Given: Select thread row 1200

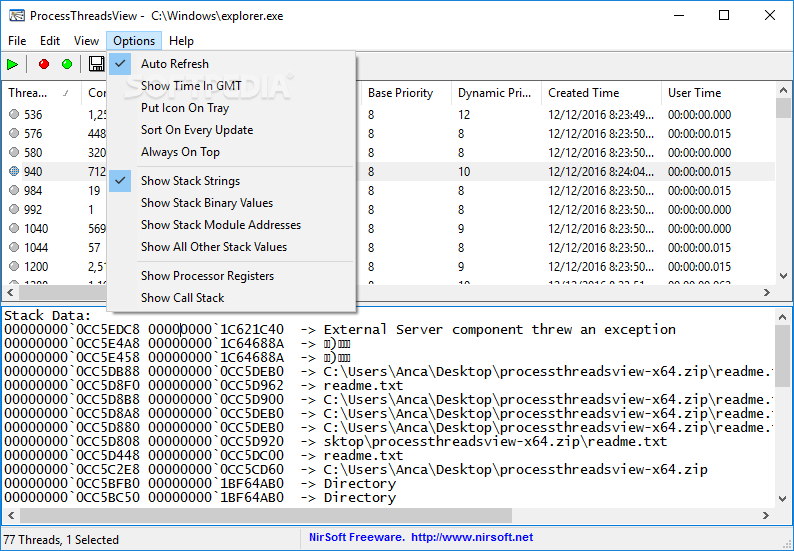Looking at the screenshot, I should click(389, 266).
